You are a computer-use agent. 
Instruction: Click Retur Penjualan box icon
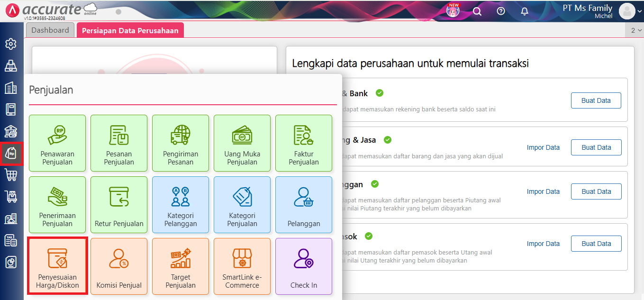point(119,197)
